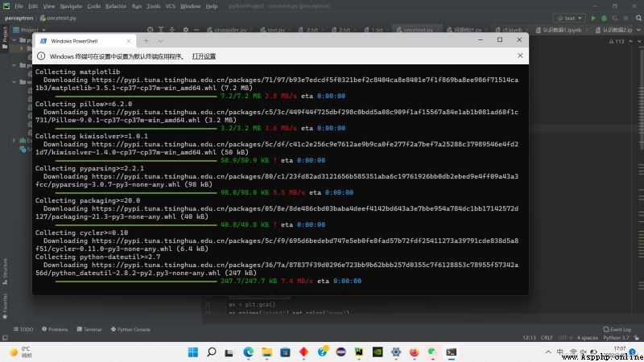This screenshot has width=644, height=362.
Task: Click the Expand All icon in Project panel
Action: tap(161, 30)
